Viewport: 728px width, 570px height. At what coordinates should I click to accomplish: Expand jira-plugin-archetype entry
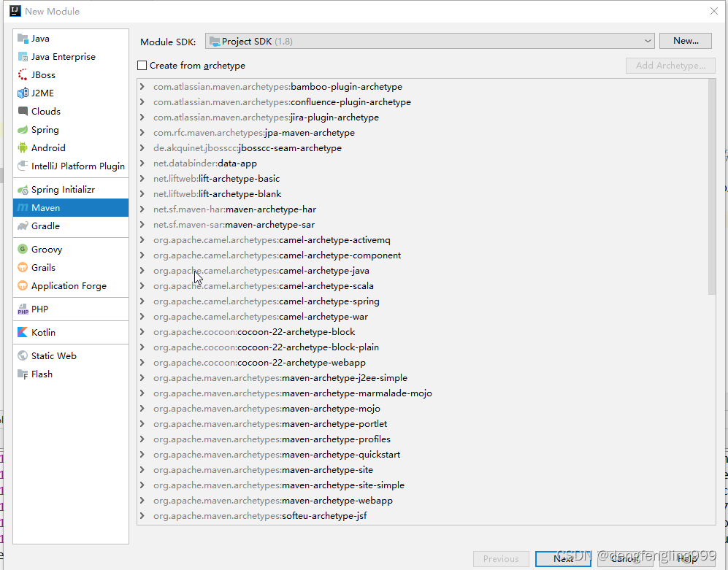click(142, 118)
